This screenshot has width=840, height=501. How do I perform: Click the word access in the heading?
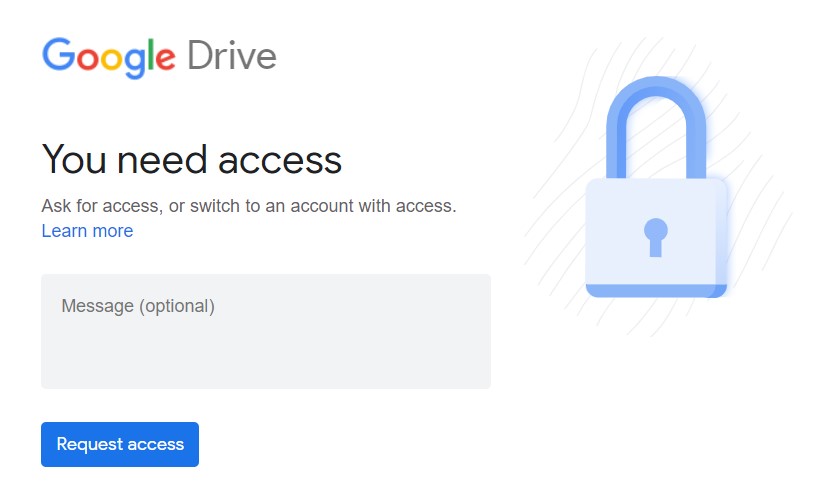click(280, 162)
